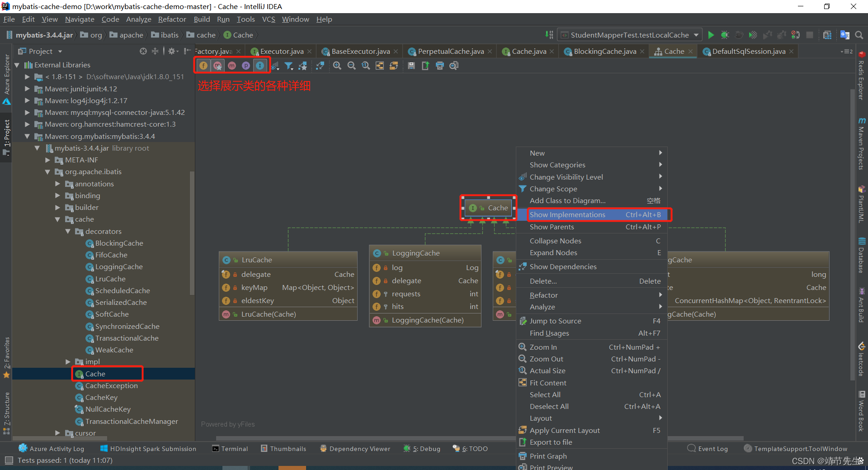Click the Print Preview icon
Image resolution: width=868 pixels, height=470 pixels.
pos(454,66)
